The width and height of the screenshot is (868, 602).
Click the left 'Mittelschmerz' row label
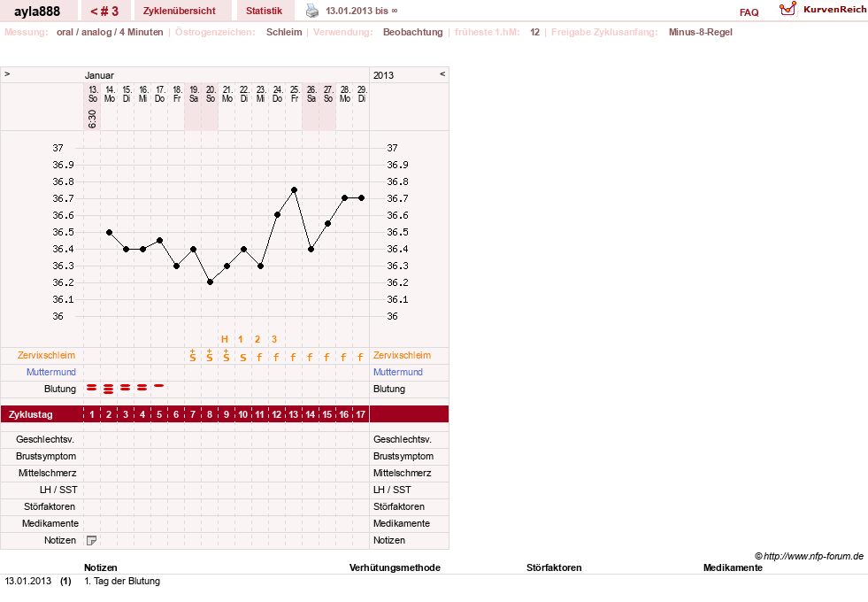pos(47,473)
